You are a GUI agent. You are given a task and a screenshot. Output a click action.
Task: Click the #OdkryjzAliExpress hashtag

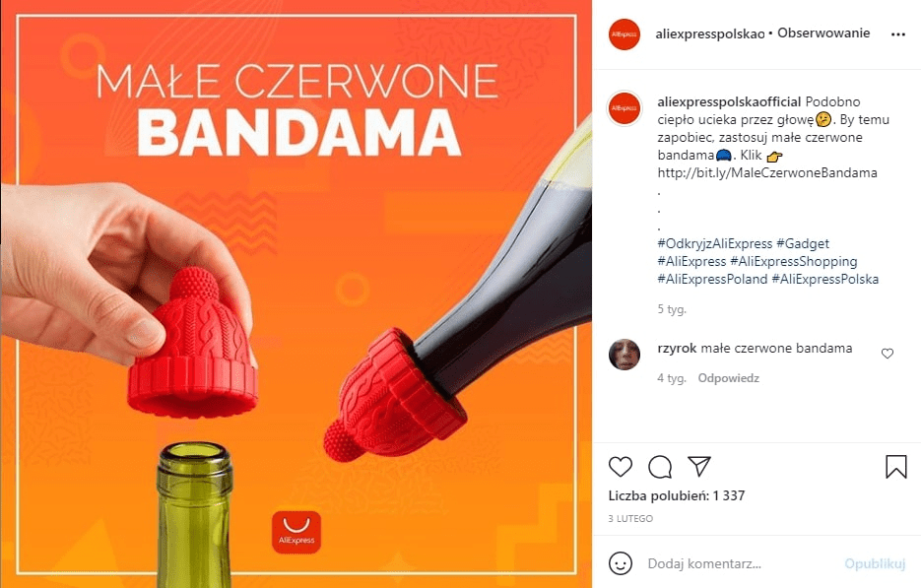[x=715, y=243]
